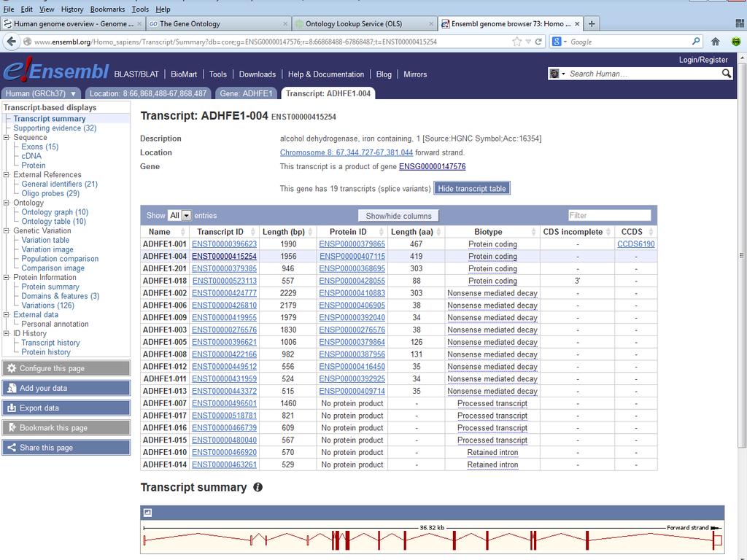Open a new browser tab with plus

[591, 23]
